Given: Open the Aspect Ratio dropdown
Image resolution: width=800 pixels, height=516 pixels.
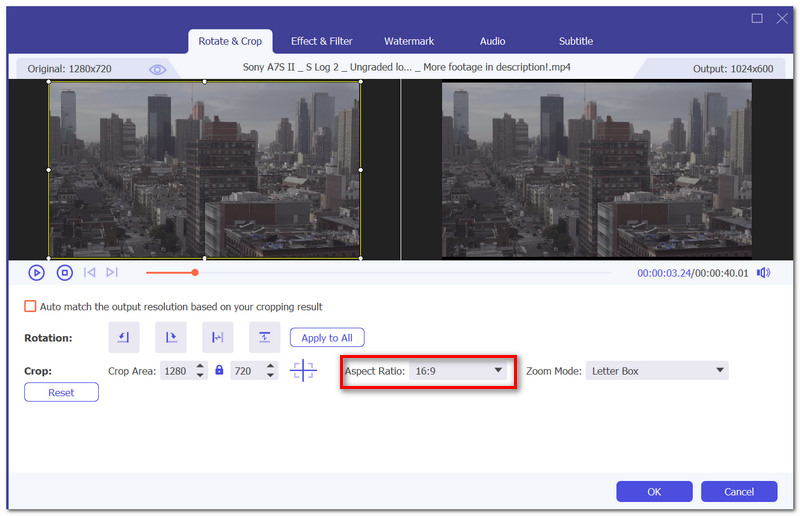Looking at the screenshot, I should [x=458, y=371].
